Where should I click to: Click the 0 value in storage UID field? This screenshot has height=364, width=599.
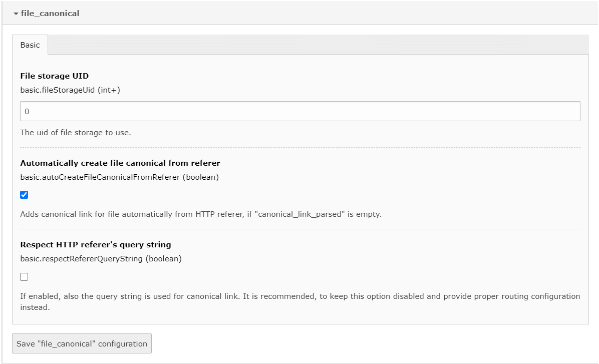coord(27,112)
